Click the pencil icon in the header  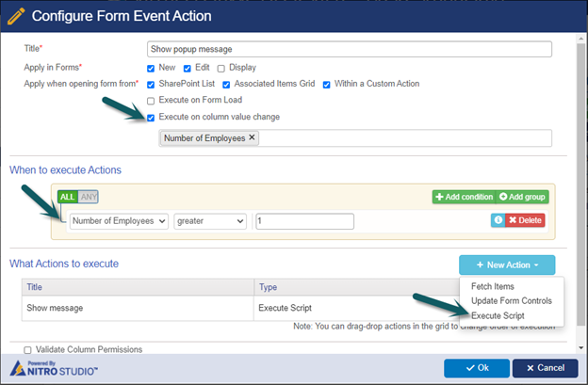click(x=16, y=17)
